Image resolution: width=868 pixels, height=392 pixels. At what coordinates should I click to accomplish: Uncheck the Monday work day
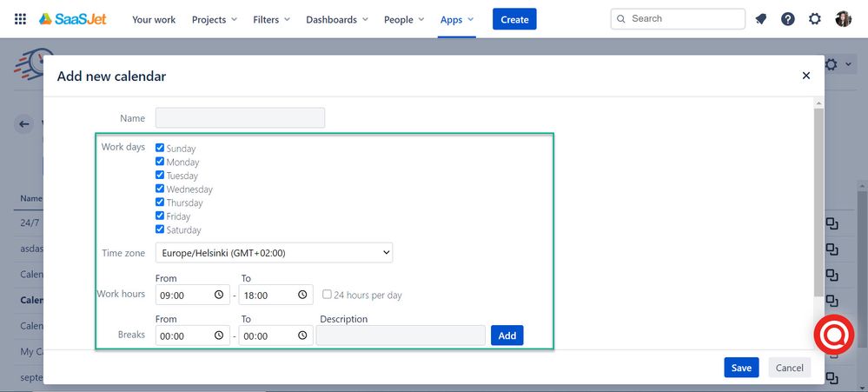click(x=160, y=162)
